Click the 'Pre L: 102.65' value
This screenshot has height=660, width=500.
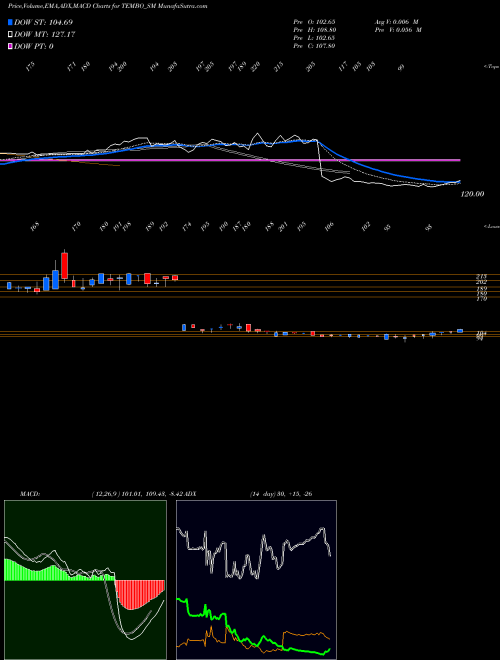[314, 37]
